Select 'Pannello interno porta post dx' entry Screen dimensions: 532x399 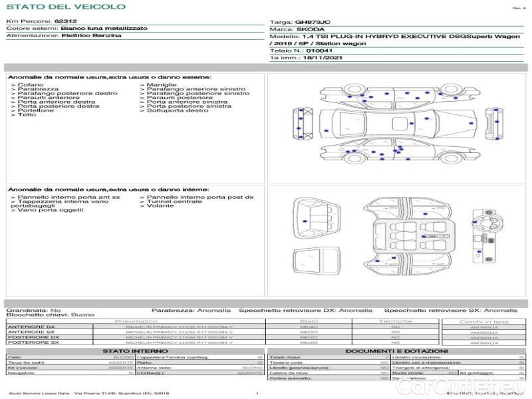(x=197, y=197)
